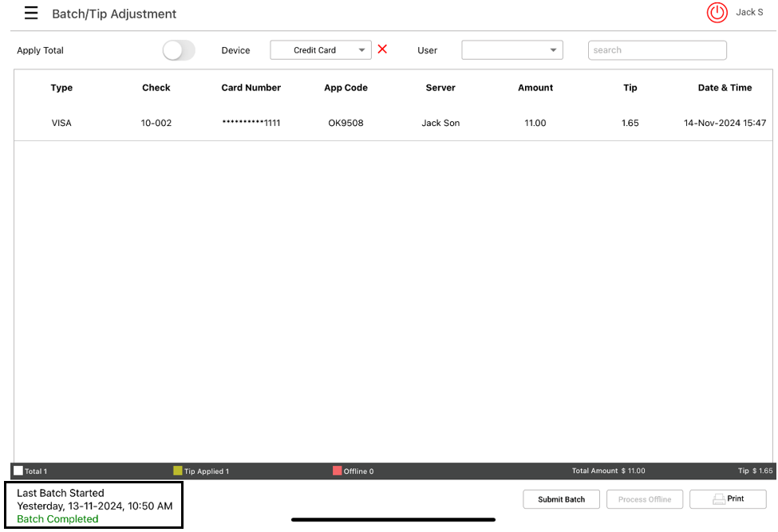
Task: Click the red power logout icon
Action: [717, 13]
